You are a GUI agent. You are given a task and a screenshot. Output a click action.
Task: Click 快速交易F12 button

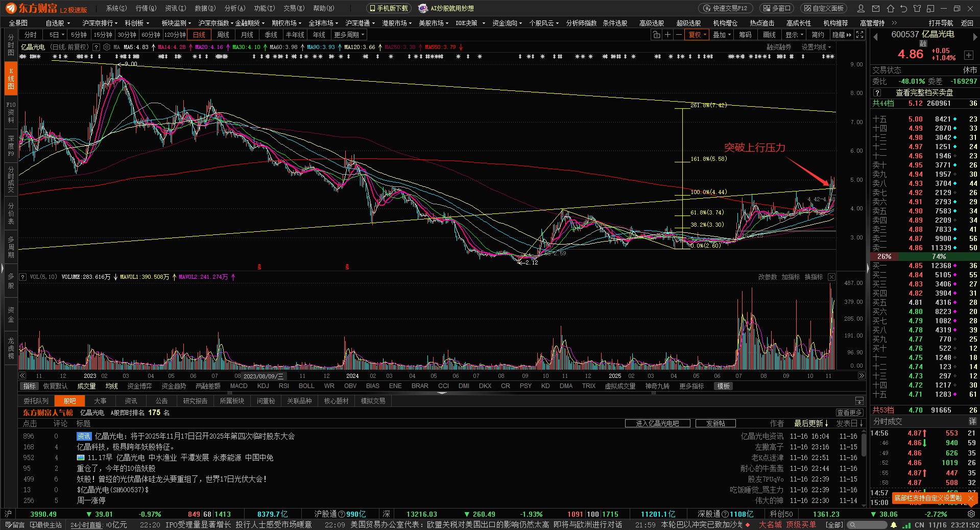tap(726, 9)
